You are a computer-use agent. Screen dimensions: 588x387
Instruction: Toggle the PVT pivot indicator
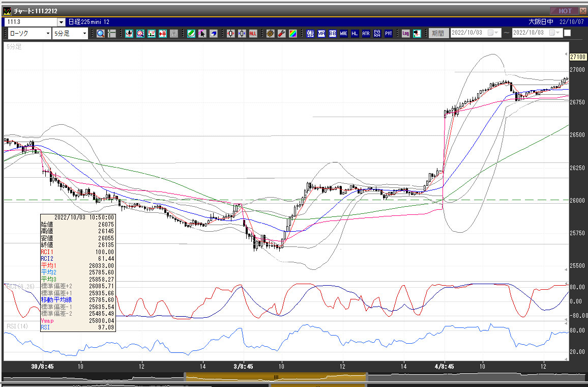coord(389,34)
